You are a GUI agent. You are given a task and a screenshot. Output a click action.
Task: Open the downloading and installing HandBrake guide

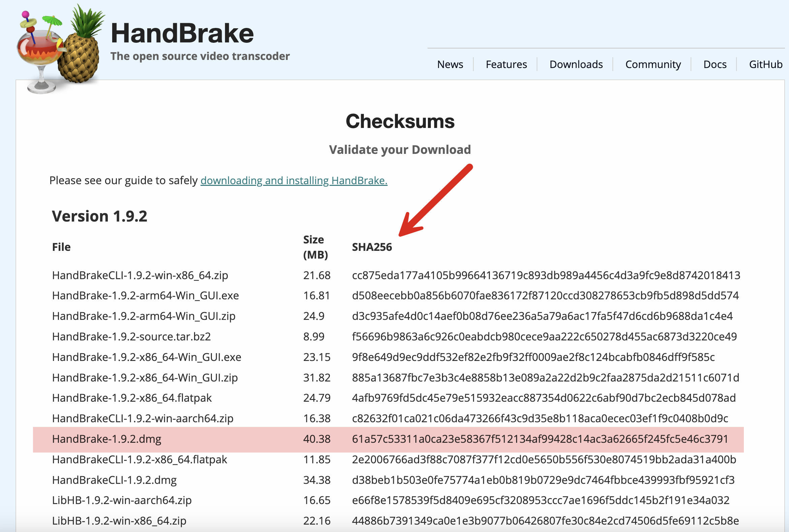[x=294, y=180]
